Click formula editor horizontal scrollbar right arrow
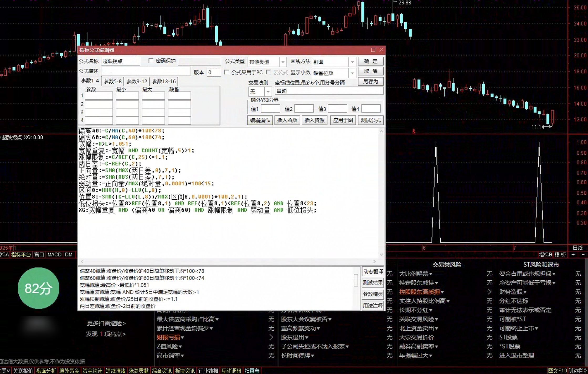This screenshot has height=374, width=588. pos(374,261)
